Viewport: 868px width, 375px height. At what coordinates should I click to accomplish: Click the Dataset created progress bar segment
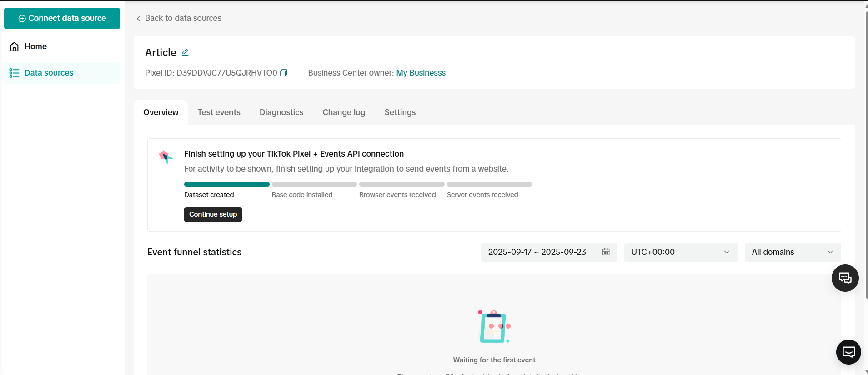226,184
